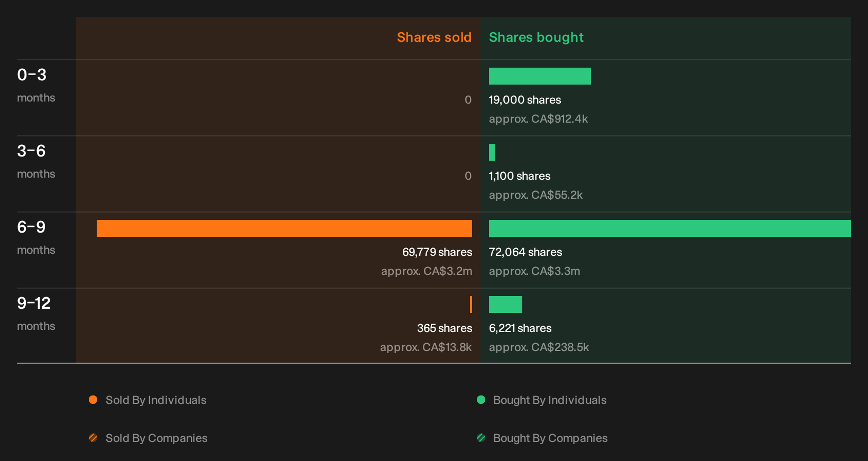Screen dimensions: 868x461
Task: Click the green Bought By Individuals legend dot
Action: pyautogui.click(x=481, y=400)
